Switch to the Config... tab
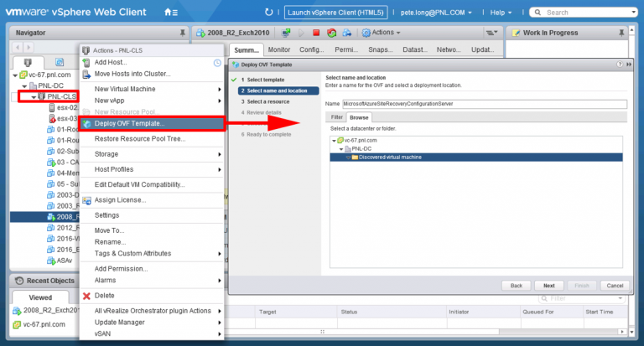 point(311,49)
